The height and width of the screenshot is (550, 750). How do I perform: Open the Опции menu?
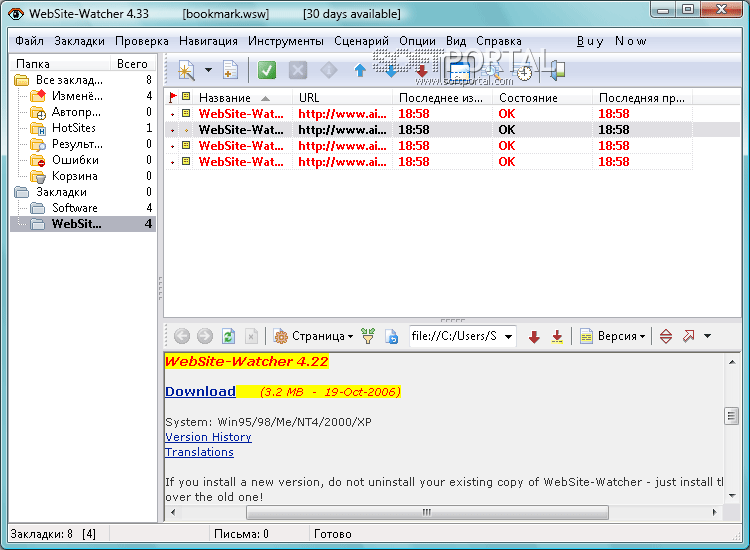[417, 41]
